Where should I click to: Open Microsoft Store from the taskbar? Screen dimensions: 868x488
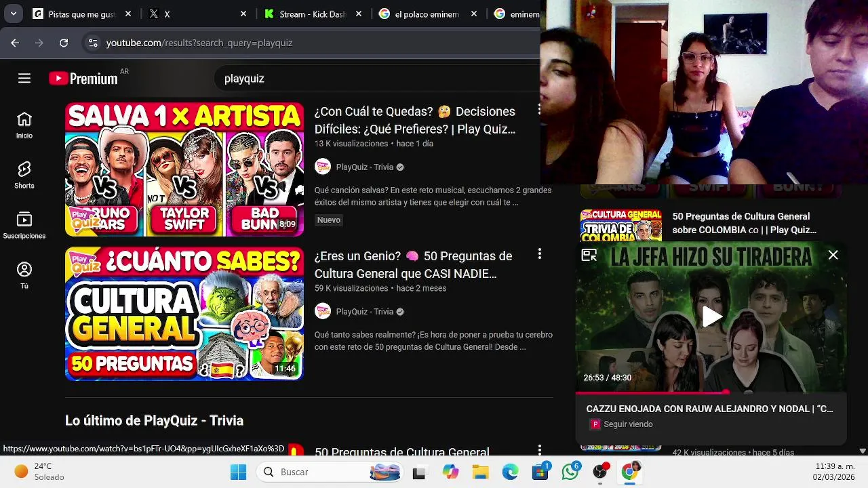pos(540,472)
